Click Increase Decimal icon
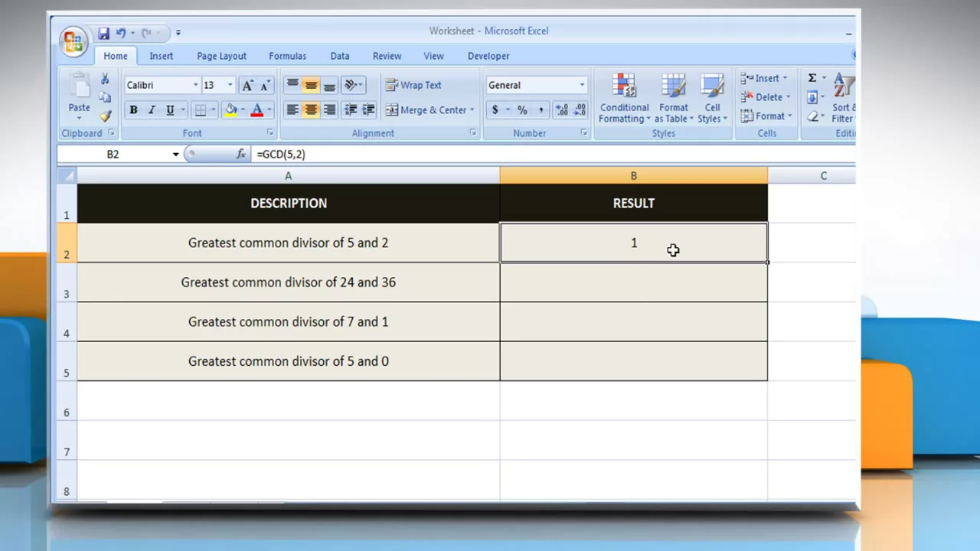 pyautogui.click(x=561, y=109)
